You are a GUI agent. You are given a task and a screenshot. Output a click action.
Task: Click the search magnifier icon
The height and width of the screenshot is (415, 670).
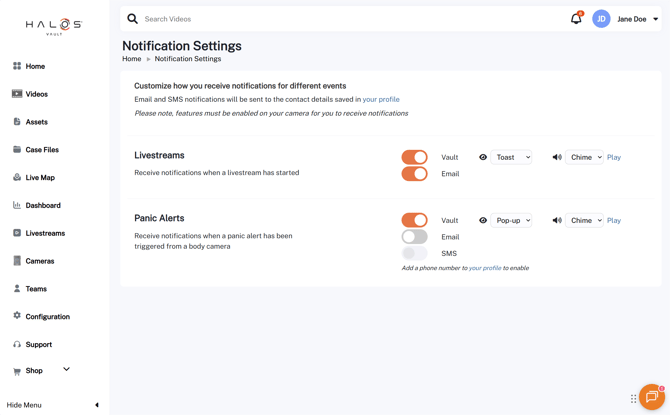(132, 19)
